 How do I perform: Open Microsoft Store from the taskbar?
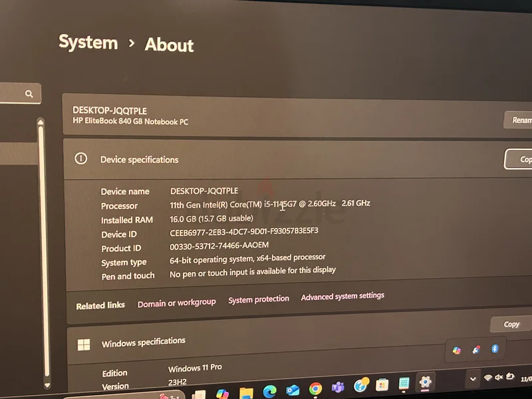[x=382, y=385]
